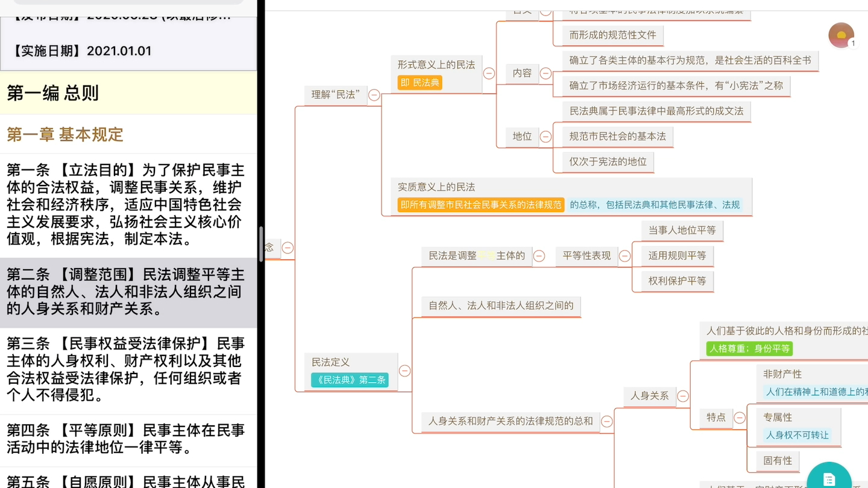Collapse the 特点 branch
The height and width of the screenshot is (488, 868).
740,418
